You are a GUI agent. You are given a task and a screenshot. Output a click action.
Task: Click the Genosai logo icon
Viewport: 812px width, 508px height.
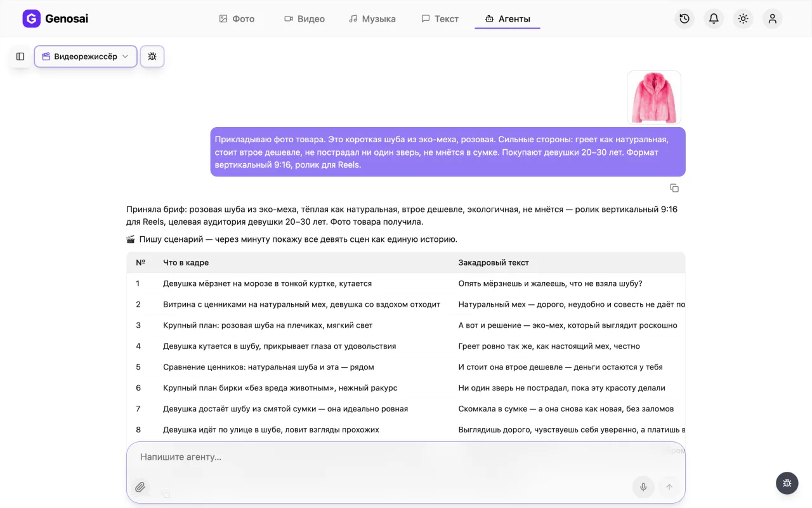pos(31,18)
